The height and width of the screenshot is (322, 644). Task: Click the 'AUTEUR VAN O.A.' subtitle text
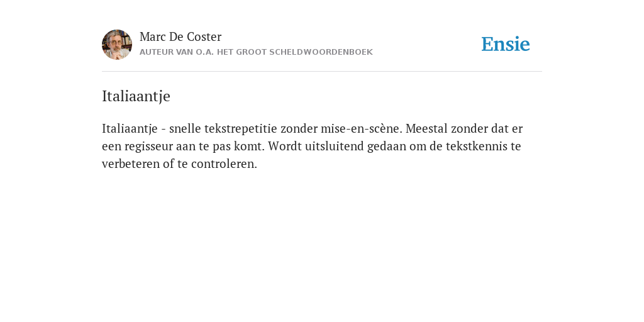click(x=177, y=52)
